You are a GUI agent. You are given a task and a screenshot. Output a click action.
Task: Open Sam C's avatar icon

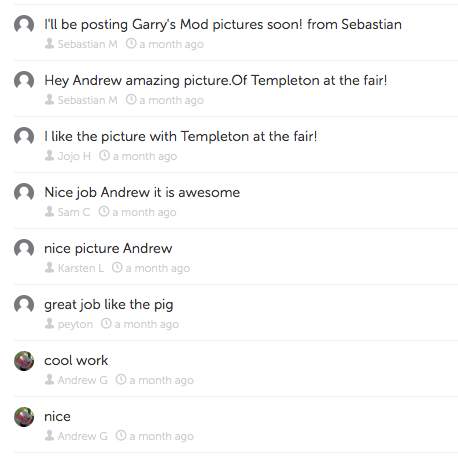(x=24, y=192)
